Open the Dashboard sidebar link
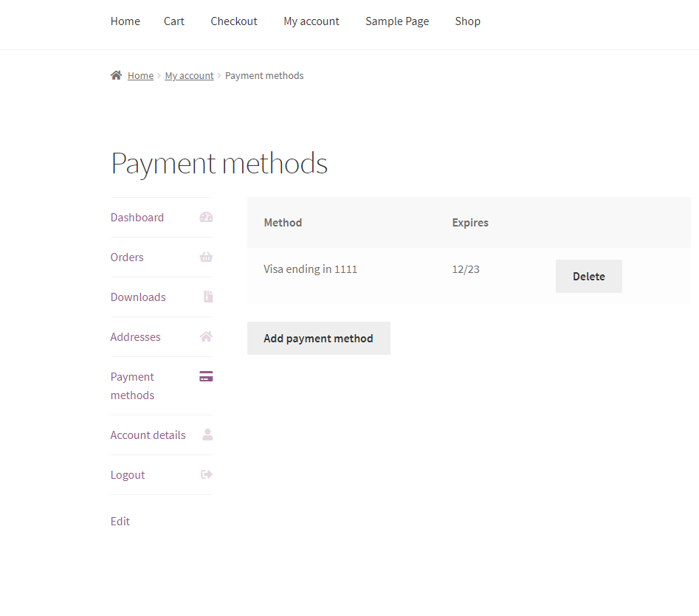 (137, 218)
